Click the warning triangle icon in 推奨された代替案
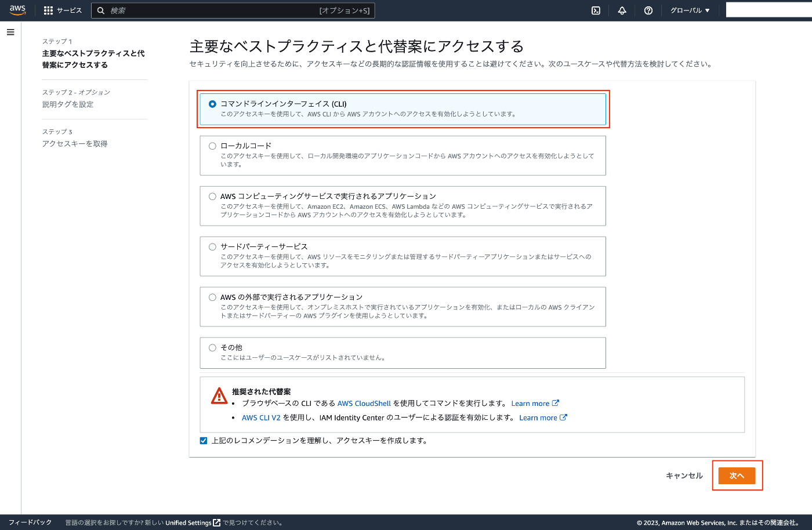This screenshot has height=530, width=812. pos(219,395)
